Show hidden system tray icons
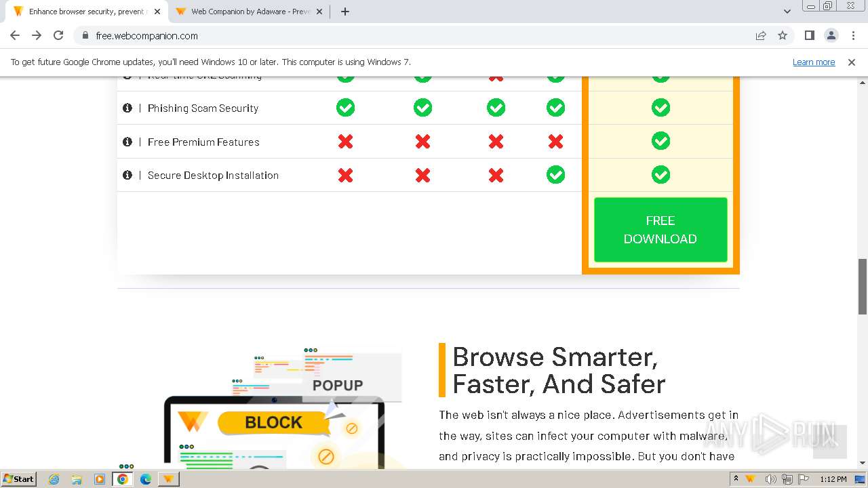The width and height of the screenshot is (868, 488). [736, 479]
